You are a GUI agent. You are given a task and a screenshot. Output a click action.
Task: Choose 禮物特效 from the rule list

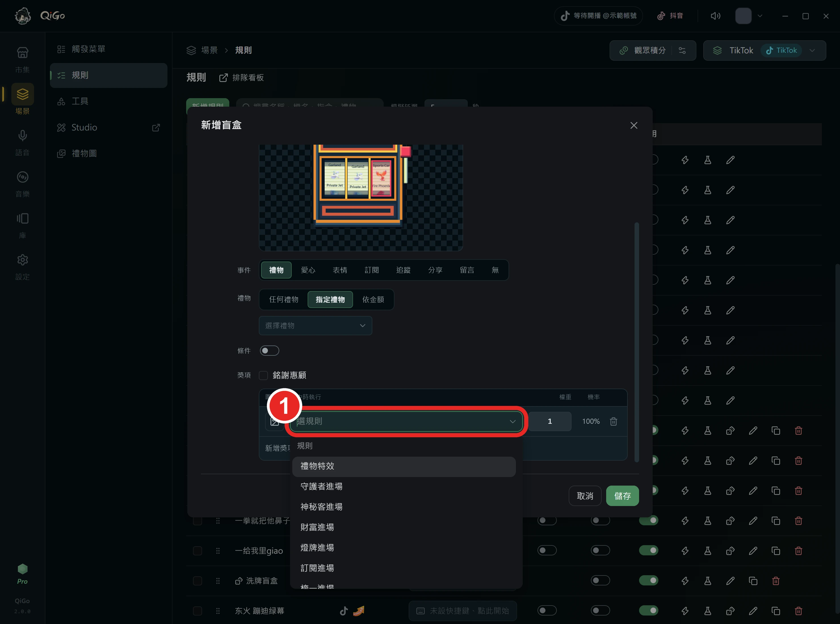point(404,467)
